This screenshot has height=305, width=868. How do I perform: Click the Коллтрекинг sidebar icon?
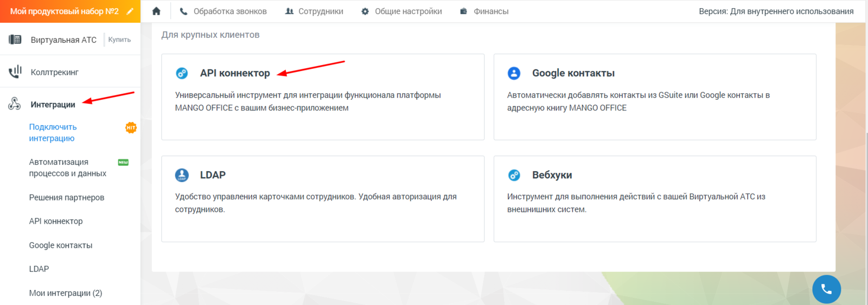coord(15,72)
